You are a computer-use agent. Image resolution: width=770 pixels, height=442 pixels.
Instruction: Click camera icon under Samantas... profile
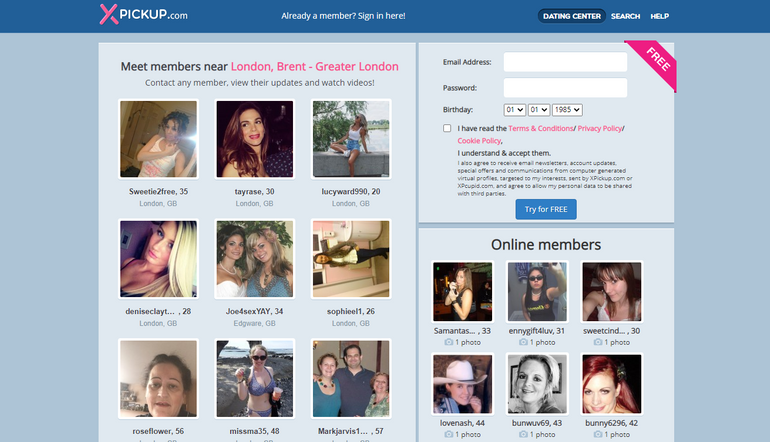coord(448,342)
